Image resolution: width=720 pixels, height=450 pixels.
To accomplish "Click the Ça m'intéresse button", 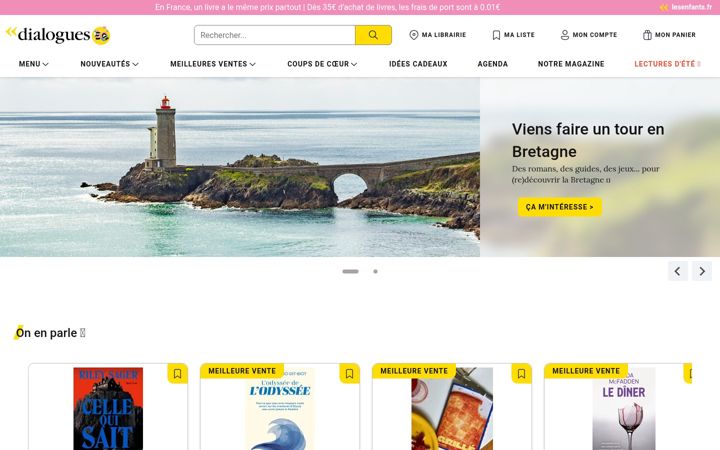I will (x=560, y=207).
